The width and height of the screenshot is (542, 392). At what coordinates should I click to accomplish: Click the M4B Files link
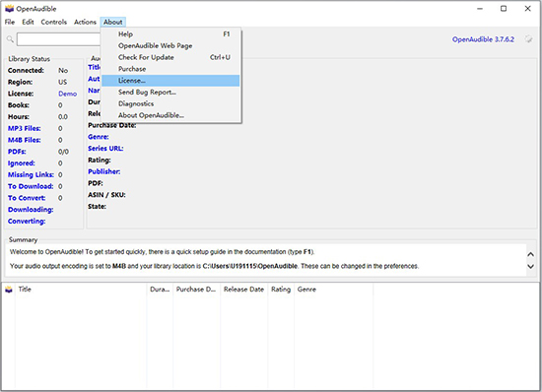25,140
